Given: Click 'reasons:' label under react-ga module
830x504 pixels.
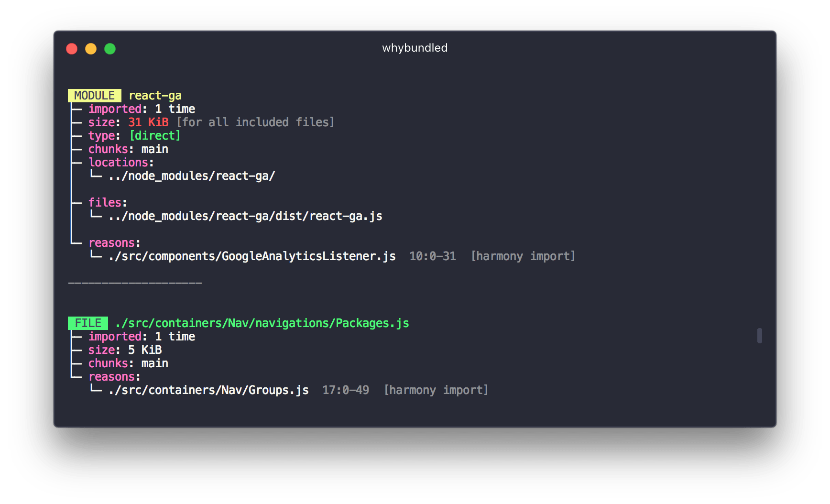Looking at the screenshot, I should click(x=114, y=243).
